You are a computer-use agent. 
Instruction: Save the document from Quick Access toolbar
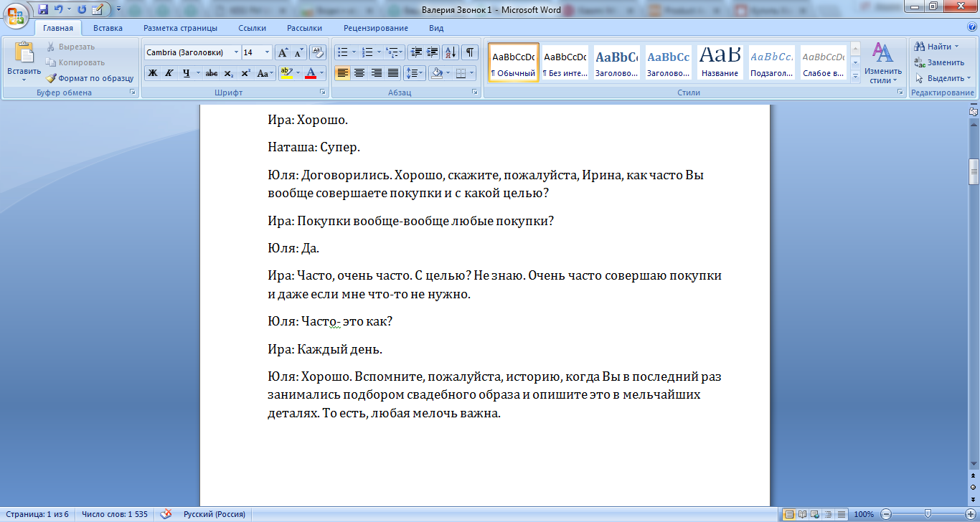[x=43, y=9]
